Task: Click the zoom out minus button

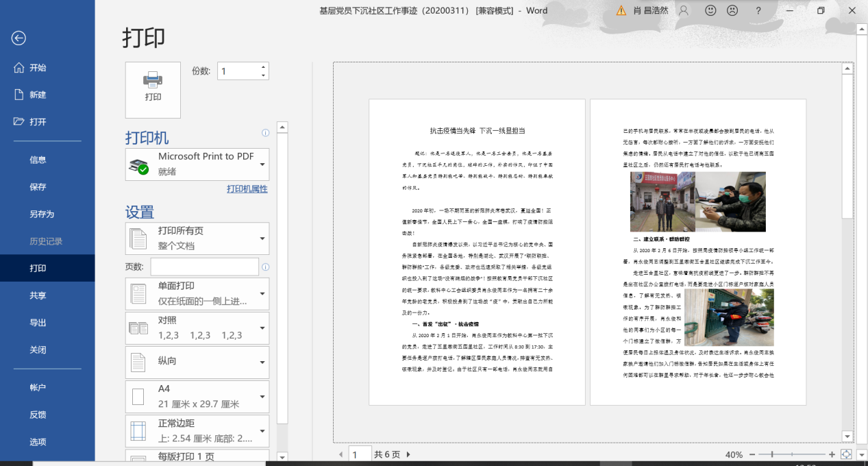Action: pos(752,454)
